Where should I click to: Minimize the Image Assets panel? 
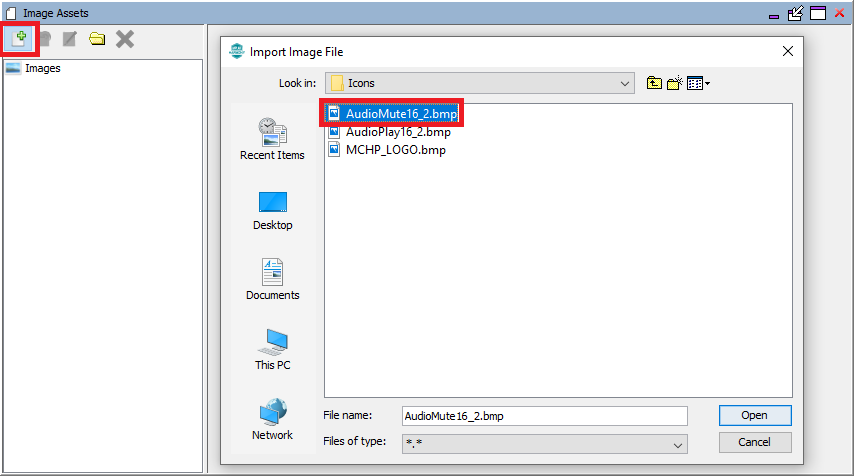[774, 16]
